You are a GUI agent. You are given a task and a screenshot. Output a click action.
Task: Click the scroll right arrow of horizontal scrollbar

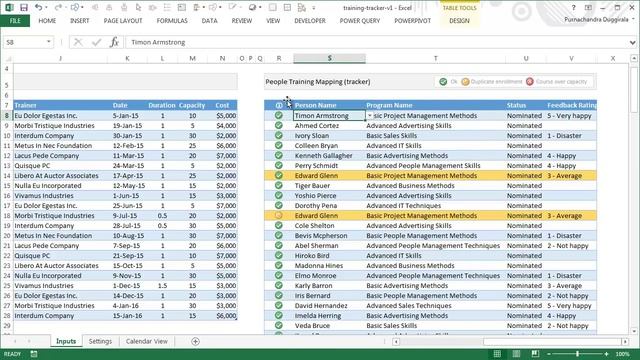(x=625, y=341)
